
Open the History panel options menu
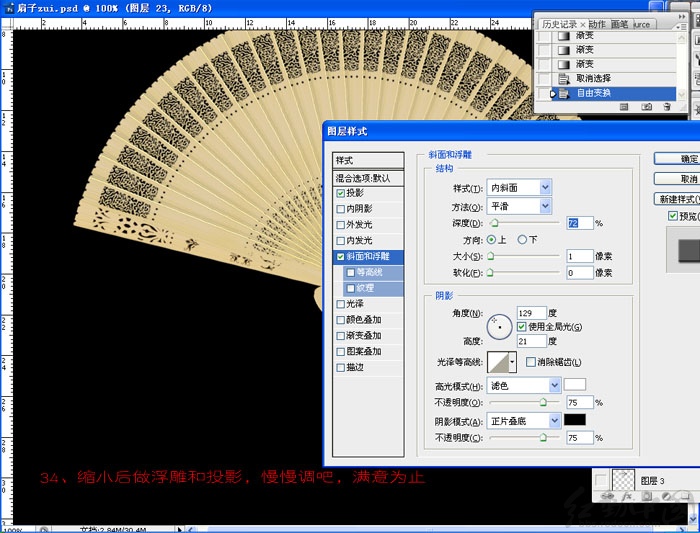tap(682, 27)
